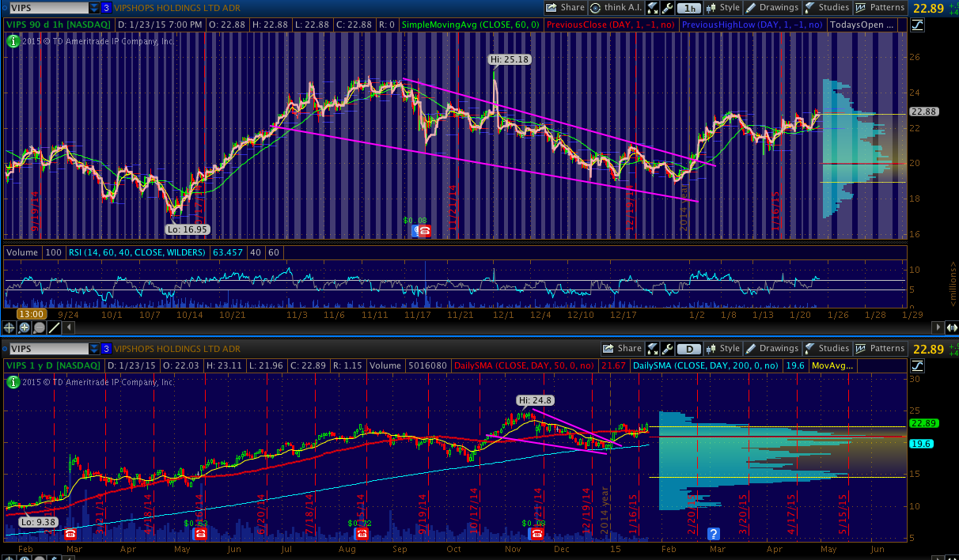Image resolution: width=959 pixels, height=560 pixels.
Task: Toggle the price axis scale icon on lower chart
Action: [x=917, y=365]
